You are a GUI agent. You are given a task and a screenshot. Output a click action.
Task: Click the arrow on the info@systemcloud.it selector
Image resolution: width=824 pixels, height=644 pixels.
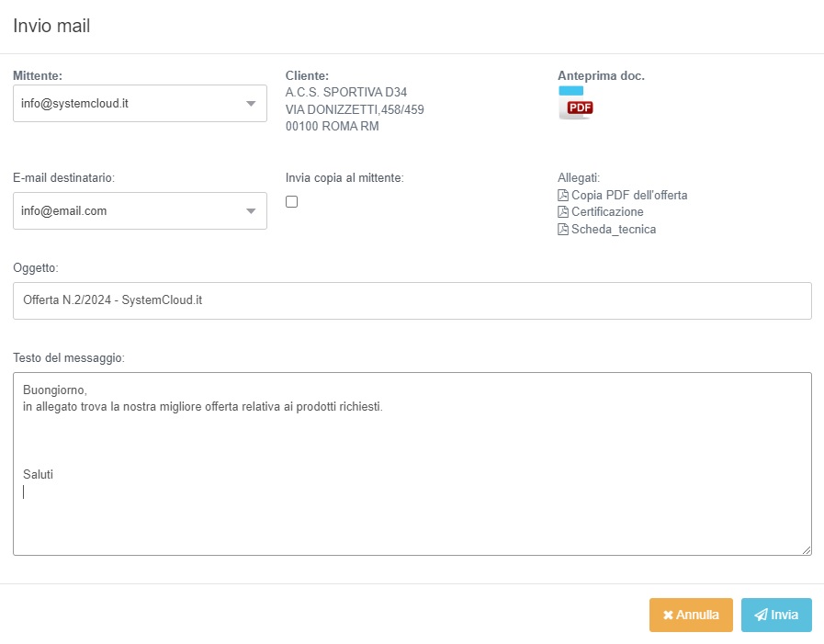(251, 104)
